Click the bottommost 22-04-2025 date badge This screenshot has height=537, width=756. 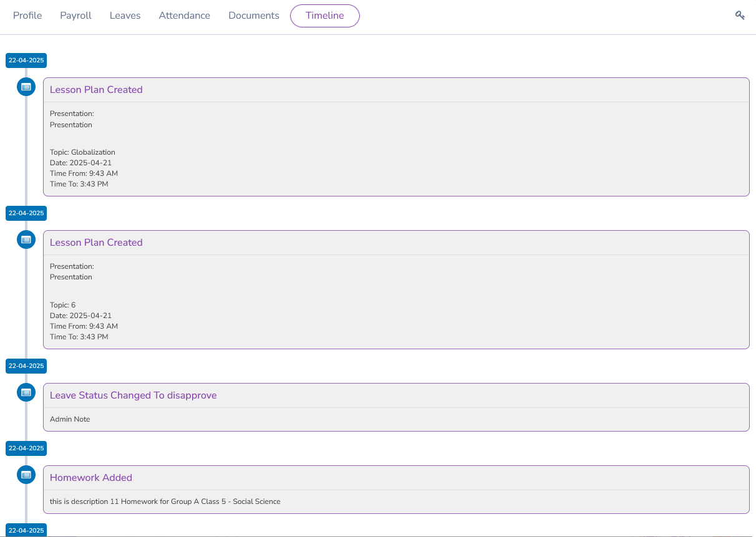pyautogui.click(x=26, y=530)
